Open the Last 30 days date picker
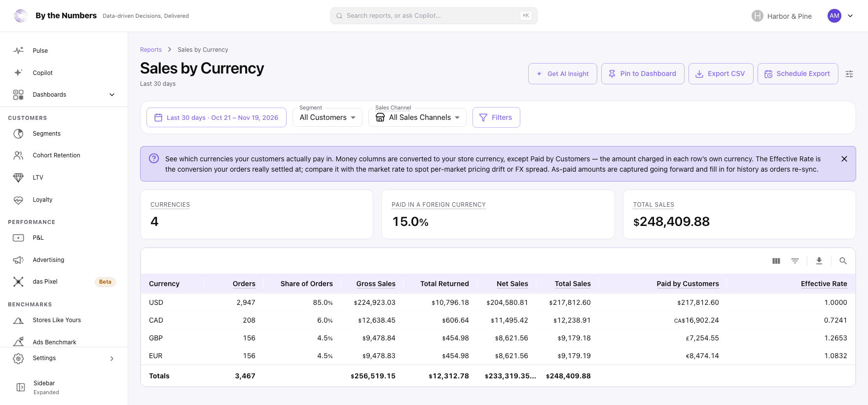This screenshot has width=868, height=405. pyautogui.click(x=217, y=117)
